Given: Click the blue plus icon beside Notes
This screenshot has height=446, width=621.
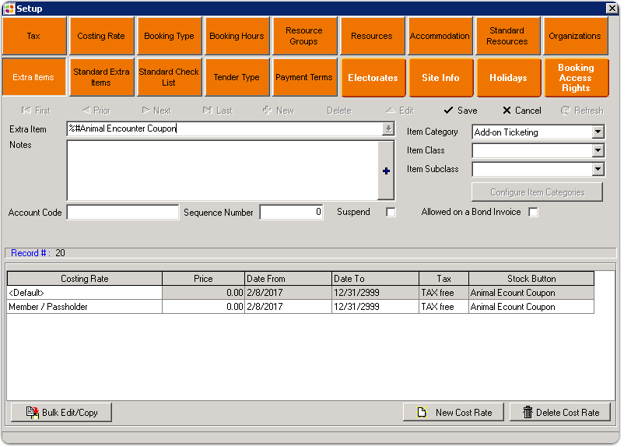Looking at the screenshot, I should 386,171.
